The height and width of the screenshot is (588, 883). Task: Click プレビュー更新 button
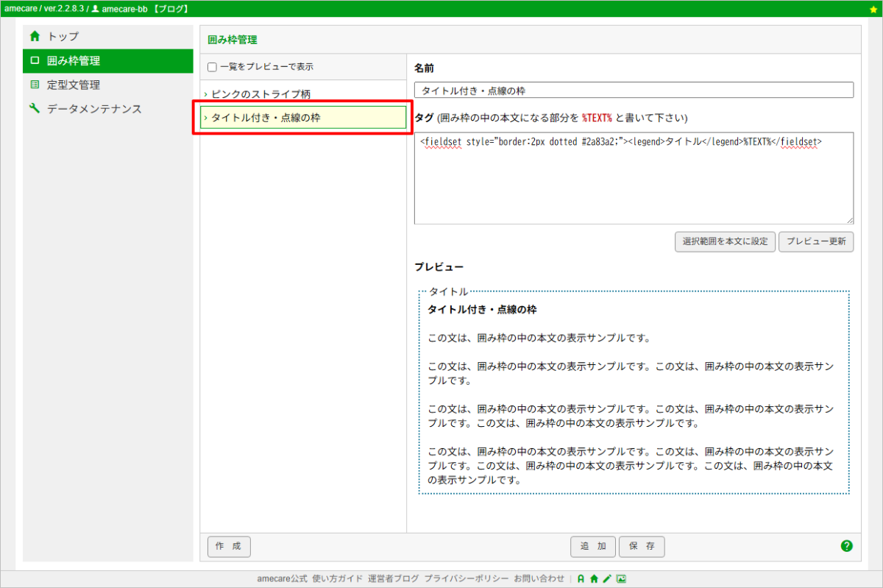click(x=816, y=241)
